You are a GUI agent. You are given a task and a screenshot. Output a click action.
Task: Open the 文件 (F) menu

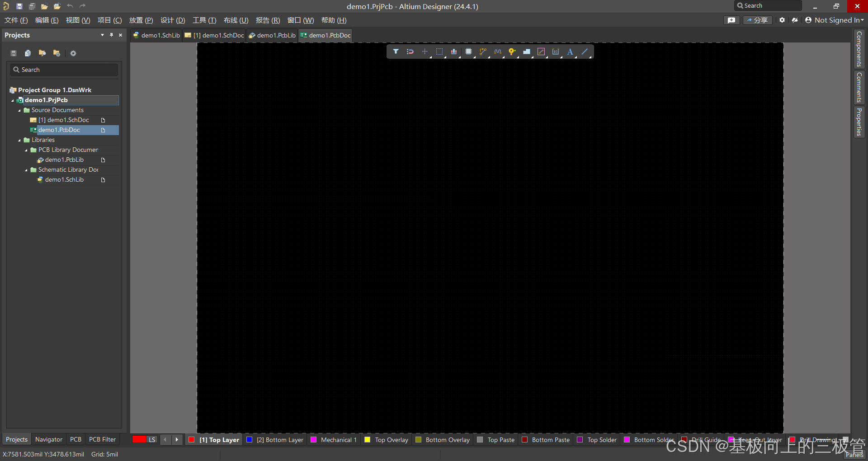[x=16, y=20]
